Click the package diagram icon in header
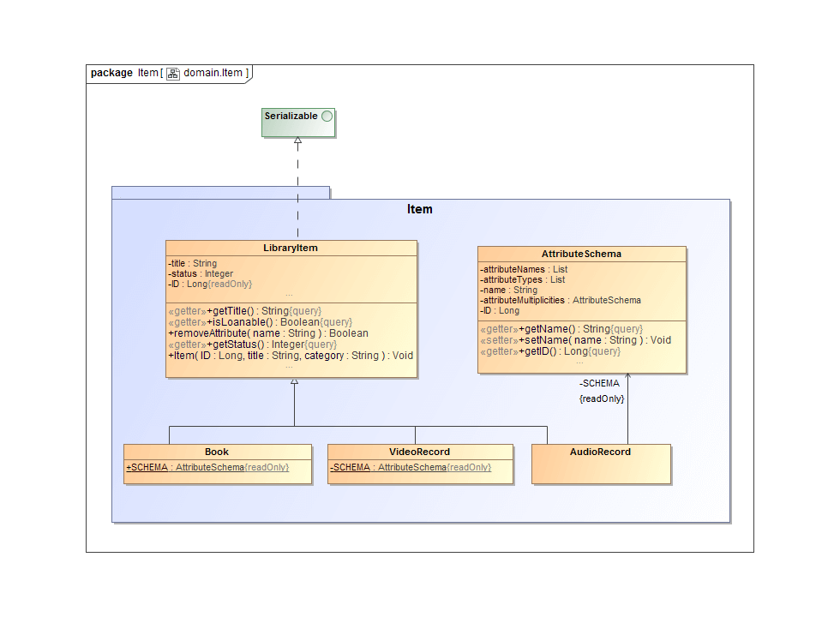 tap(172, 74)
